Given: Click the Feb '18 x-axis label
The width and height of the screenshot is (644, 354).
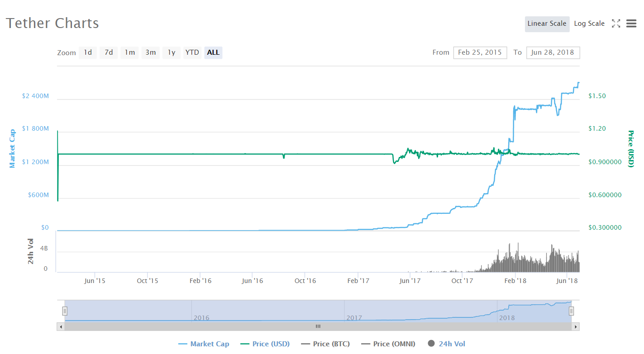Looking at the screenshot, I should (515, 281).
